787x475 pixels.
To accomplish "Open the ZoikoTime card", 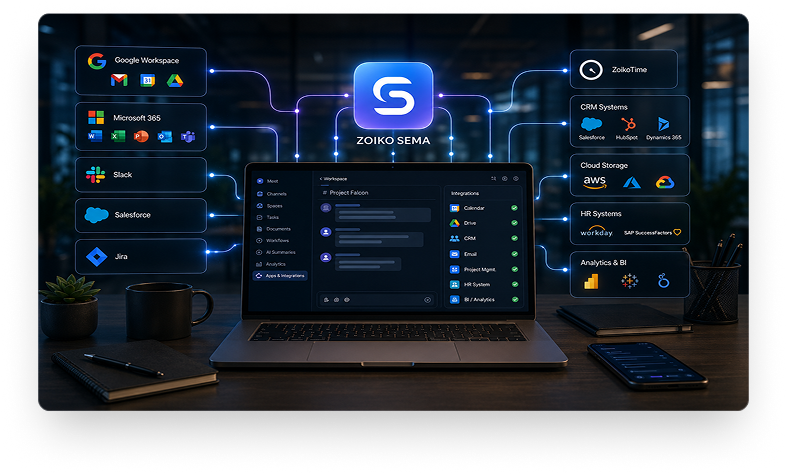I will [623, 69].
